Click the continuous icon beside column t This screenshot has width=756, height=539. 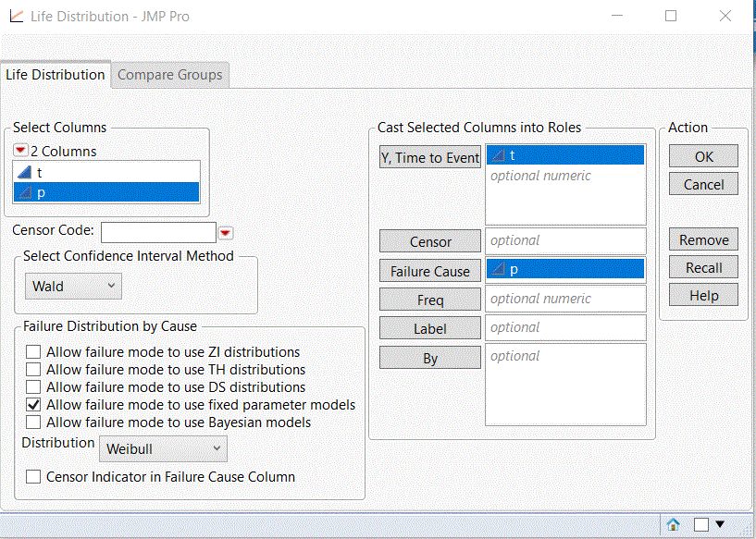(x=24, y=172)
